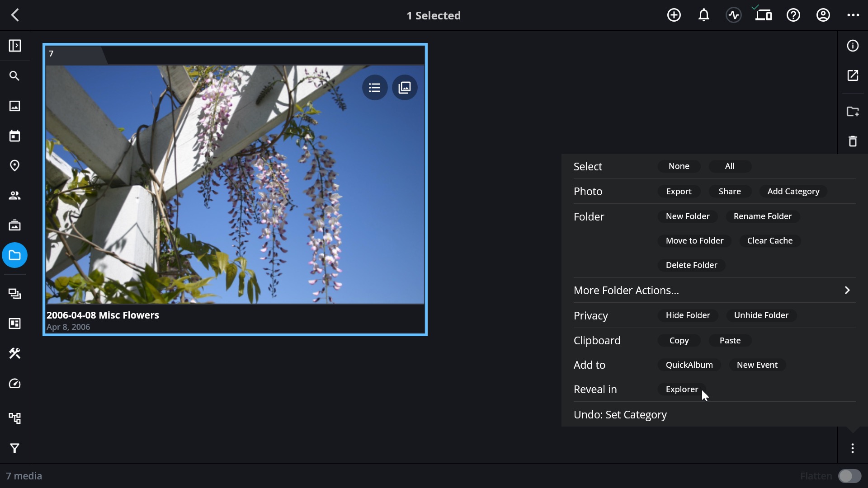
Task: Click the 7 media status text
Action: click(24, 476)
